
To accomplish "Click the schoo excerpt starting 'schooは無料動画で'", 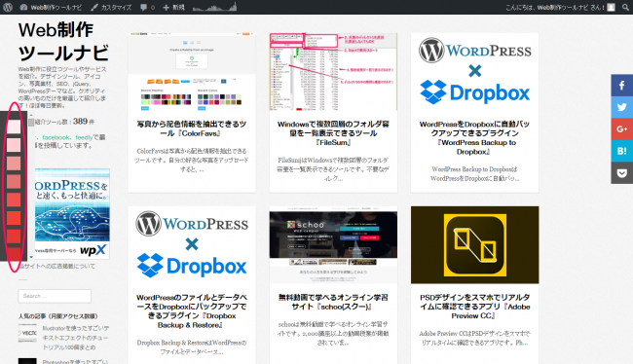I will 333,333.
